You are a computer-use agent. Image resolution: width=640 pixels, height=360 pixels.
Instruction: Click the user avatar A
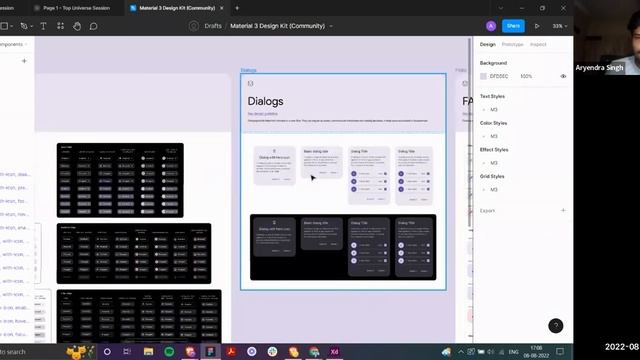click(x=491, y=26)
